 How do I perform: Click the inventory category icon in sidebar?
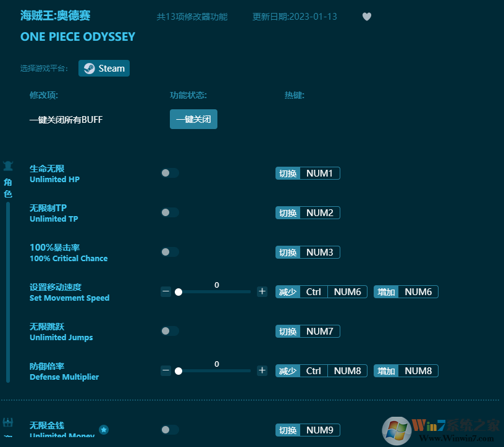coord(7,422)
